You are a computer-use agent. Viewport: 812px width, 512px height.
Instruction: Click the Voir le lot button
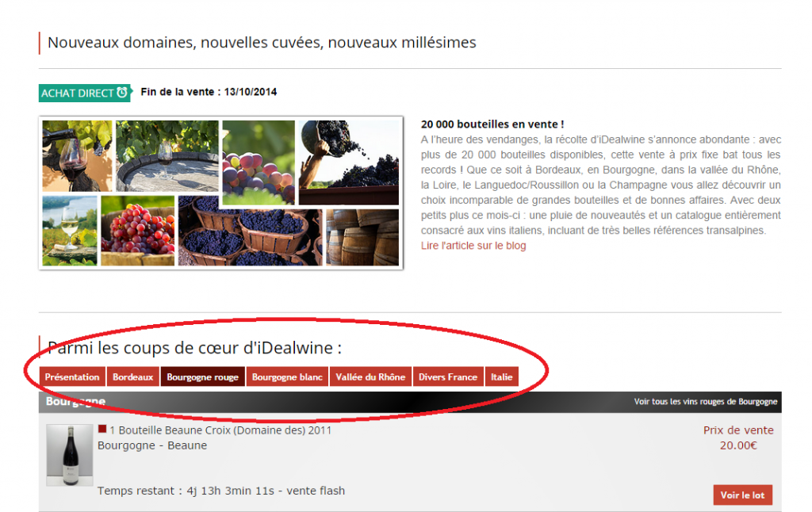pos(742,495)
